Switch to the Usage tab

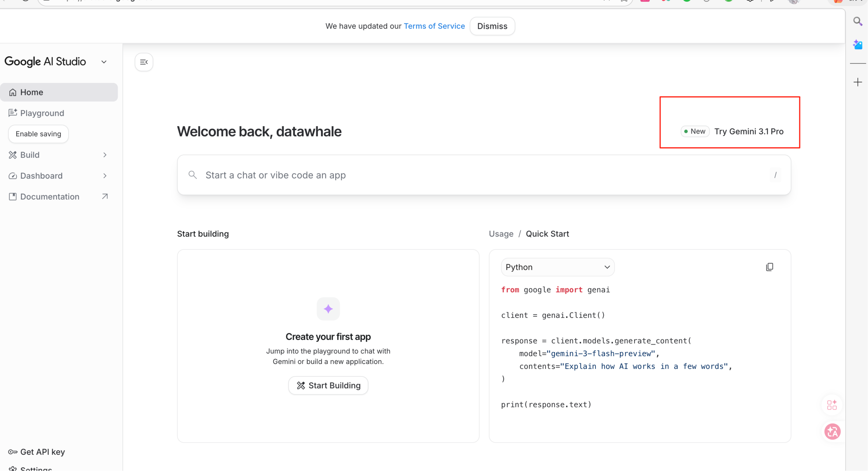point(501,234)
